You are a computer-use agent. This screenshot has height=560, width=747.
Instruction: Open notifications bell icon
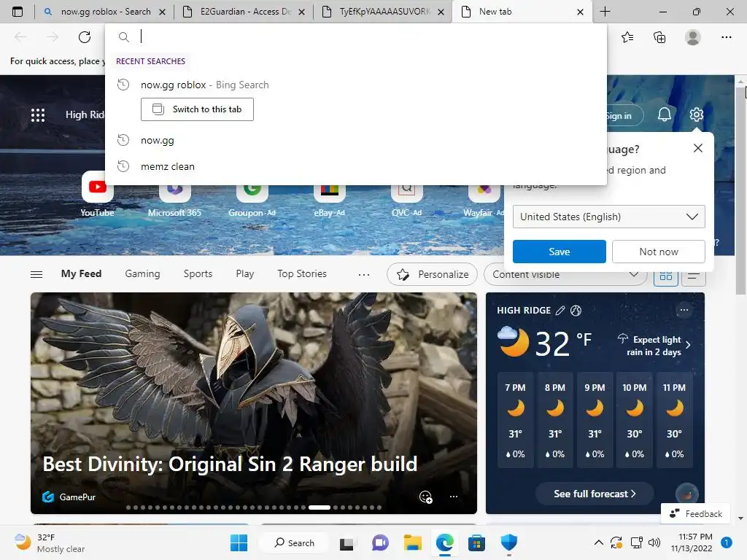coord(665,114)
